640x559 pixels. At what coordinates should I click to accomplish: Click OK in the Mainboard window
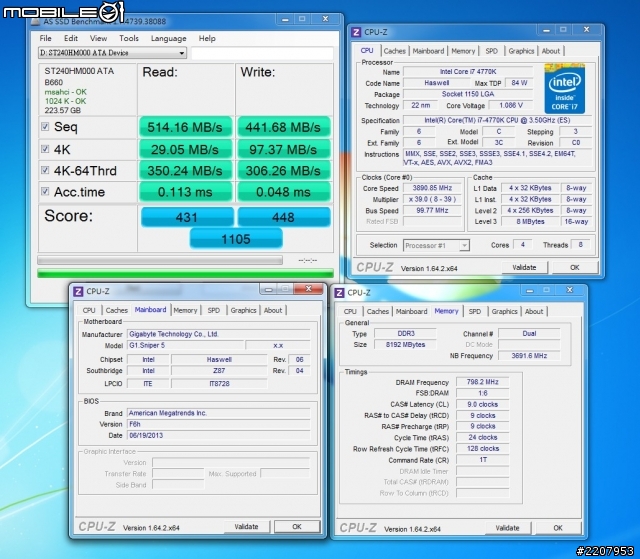pos(297,527)
